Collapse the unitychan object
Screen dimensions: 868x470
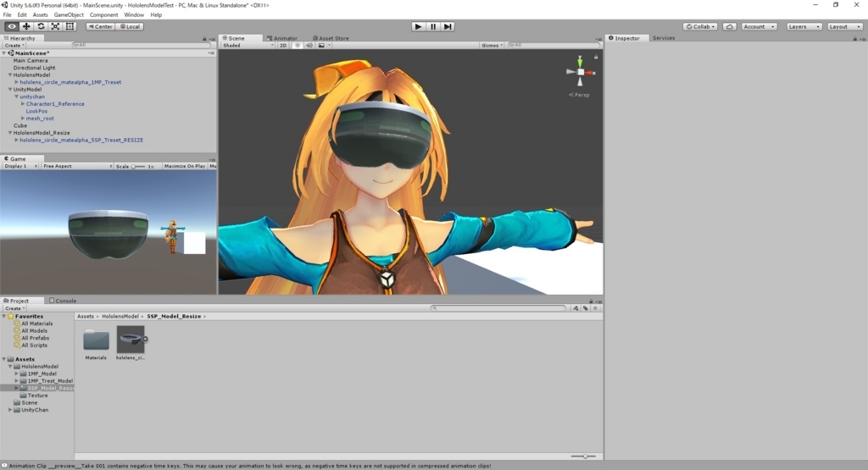[x=17, y=97]
